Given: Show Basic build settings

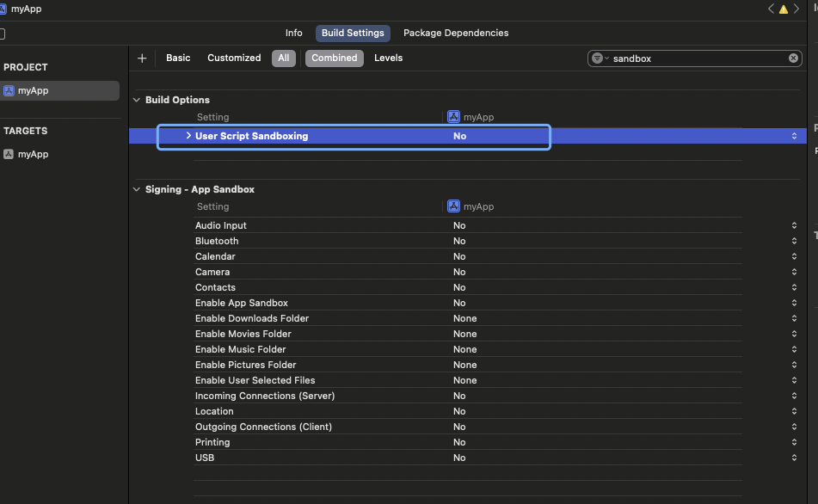Looking at the screenshot, I should (x=178, y=58).
